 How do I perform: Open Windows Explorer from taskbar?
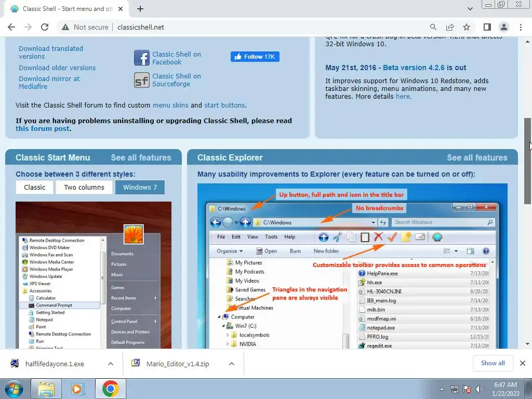point(46,389)
